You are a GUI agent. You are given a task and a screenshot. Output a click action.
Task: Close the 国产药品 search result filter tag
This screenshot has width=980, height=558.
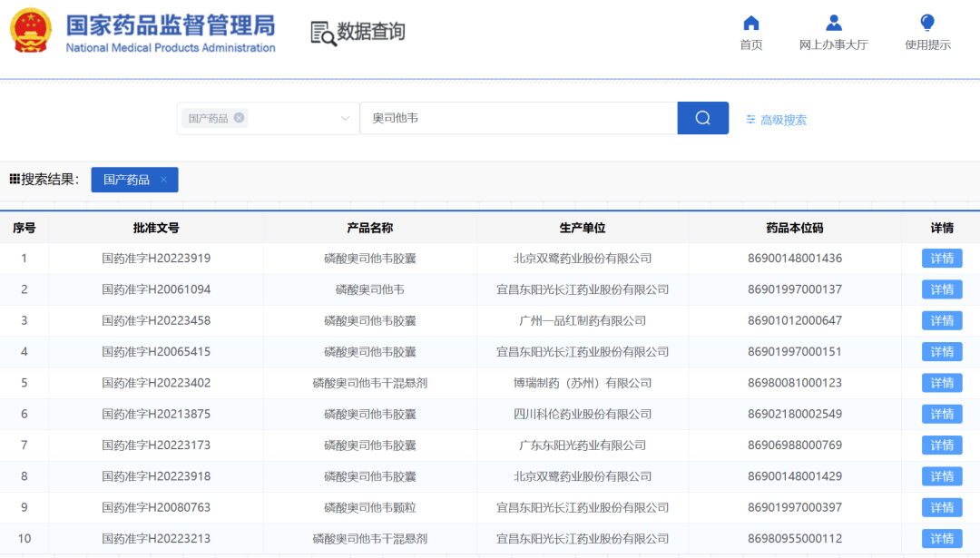point(163,180)
